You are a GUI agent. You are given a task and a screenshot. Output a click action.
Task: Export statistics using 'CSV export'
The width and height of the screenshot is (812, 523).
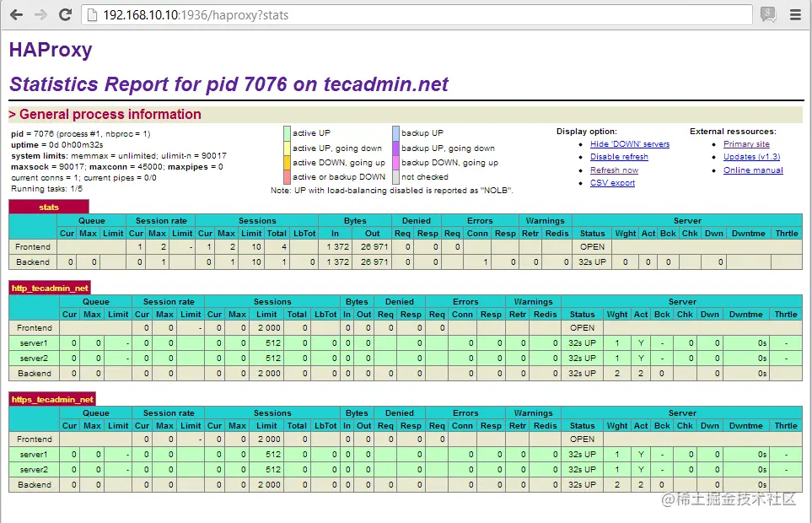point(612,182)
